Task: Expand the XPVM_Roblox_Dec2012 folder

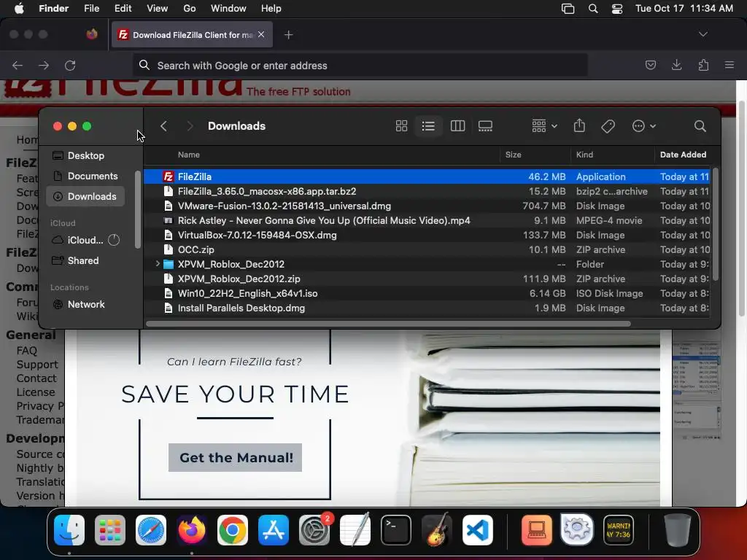Action: tap(158, 263)
